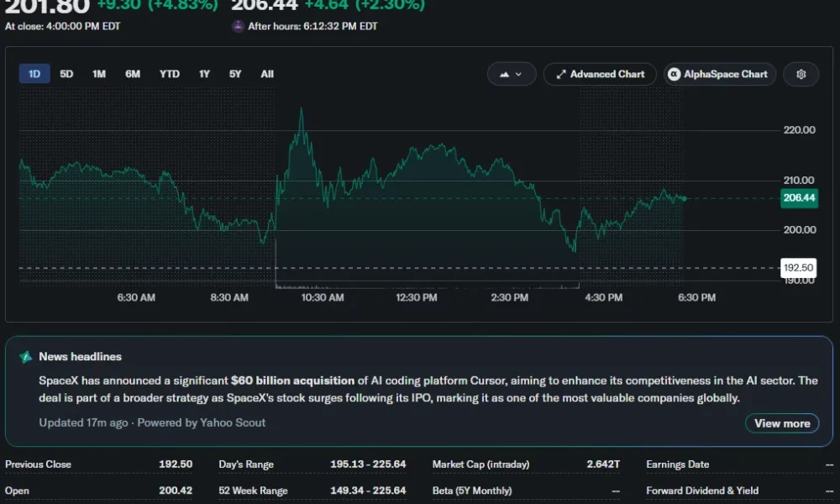Image resolution: width=840 pixels, height=504 pixels.
Task: Open chart settings gear icon
Action: point(801,74)
